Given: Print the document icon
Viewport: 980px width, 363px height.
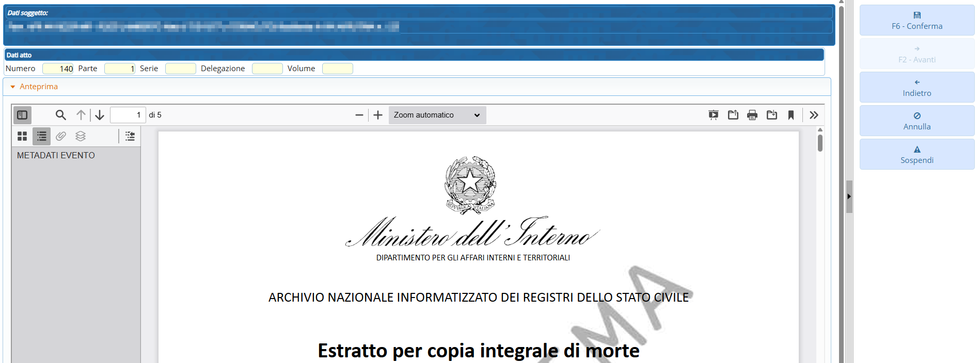Looking at the screenshot, I should click(x=752, y=115).
